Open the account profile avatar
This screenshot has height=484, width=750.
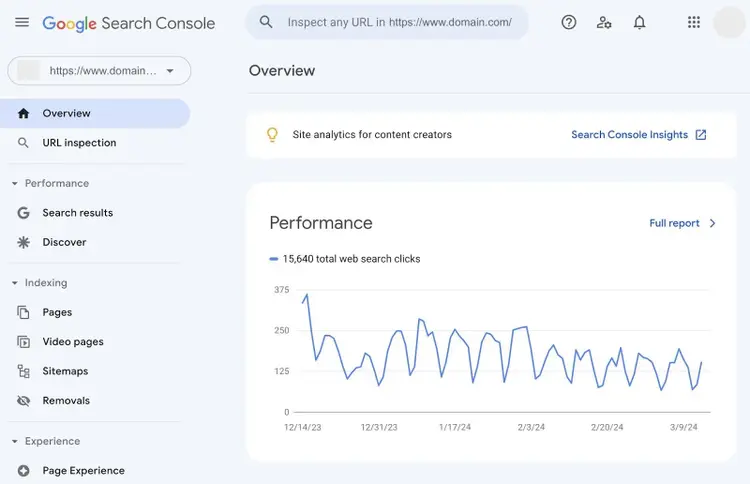(x=729, y=22)
